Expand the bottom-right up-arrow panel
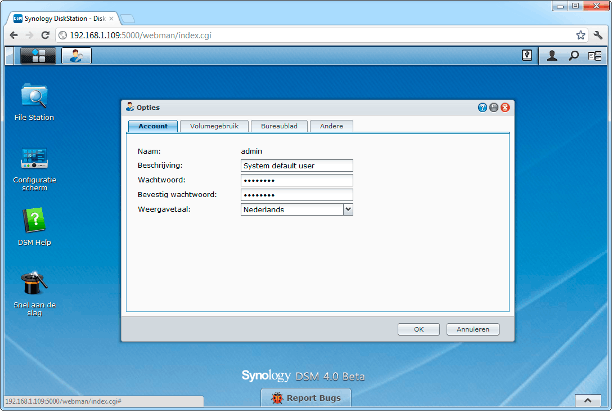Viewport: 612px width, 411px height. [x=588, y=400]
